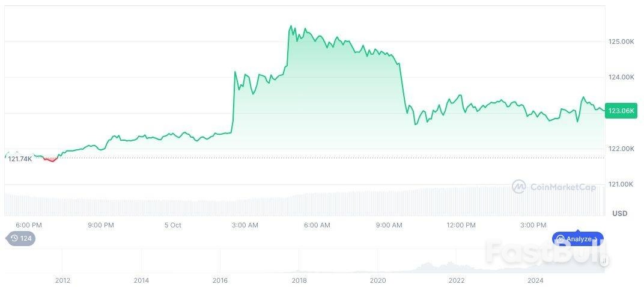The image size is (644, 287).
Task: Click the CoinMarketCap watermark text
Action: tap(563, 187)
